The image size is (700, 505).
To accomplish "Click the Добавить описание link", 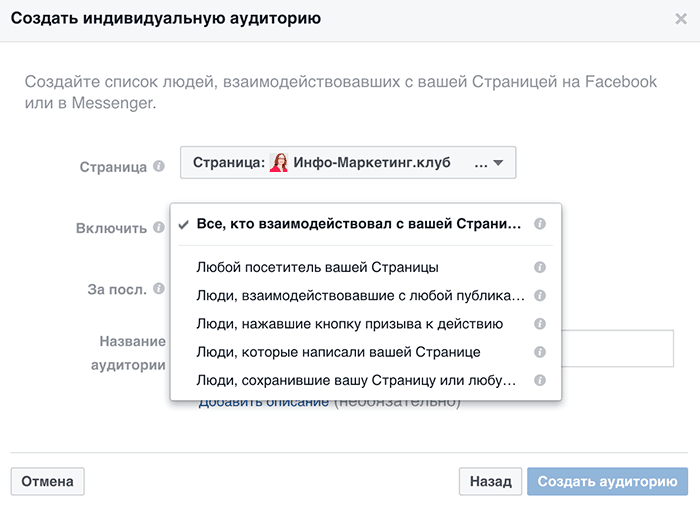I will pyautogui.click(x=263, y=402).
